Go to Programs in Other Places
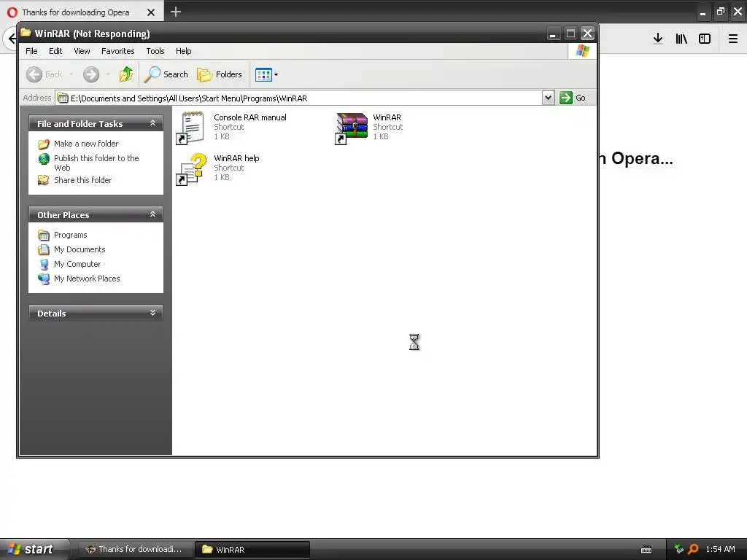 pos(70,236)
